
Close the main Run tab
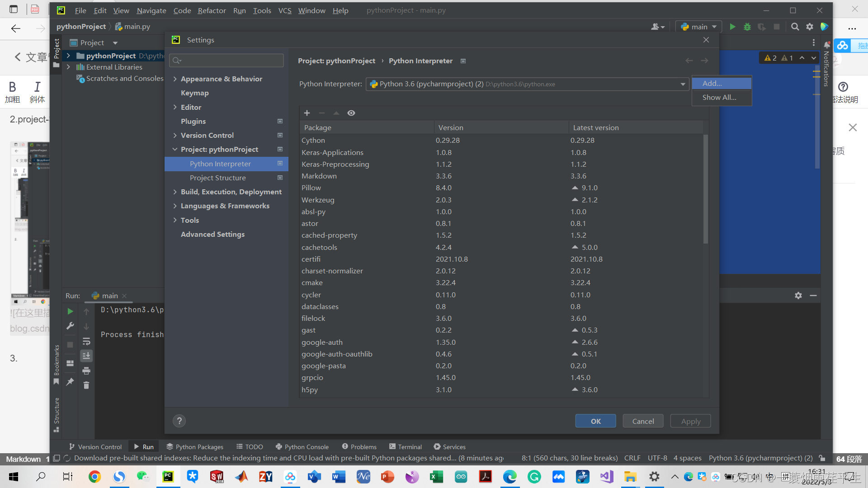tap(124, 296)
